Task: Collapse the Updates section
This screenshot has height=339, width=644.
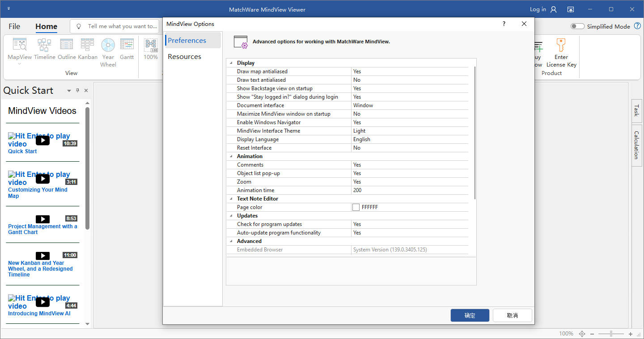Action: (231, 216)
